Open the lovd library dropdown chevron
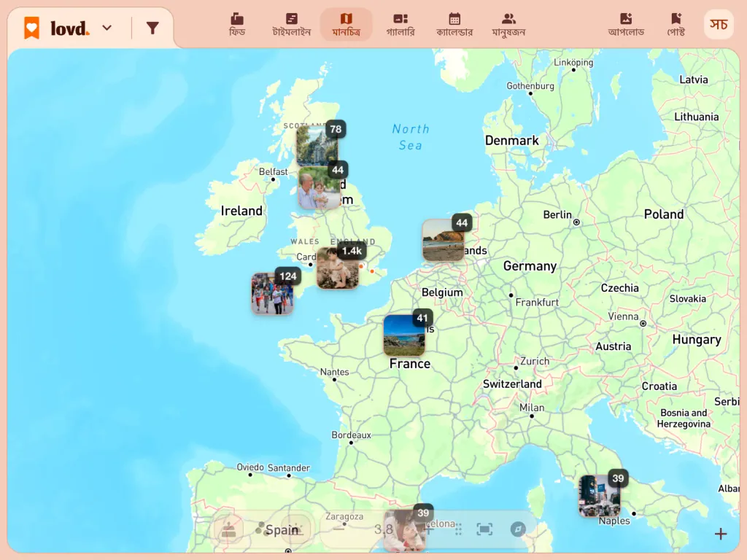The image size is (747, 560). (107, 28)
